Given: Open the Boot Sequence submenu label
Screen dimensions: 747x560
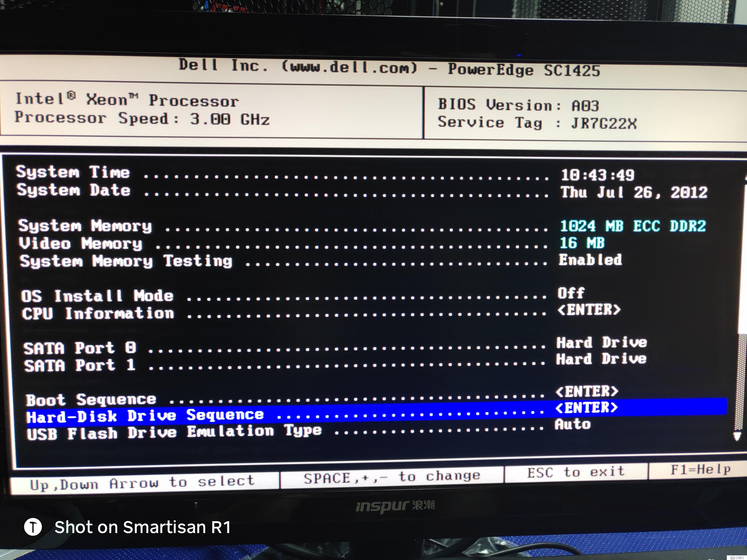Looking at the screenshot, I should (x=91, y=400).
